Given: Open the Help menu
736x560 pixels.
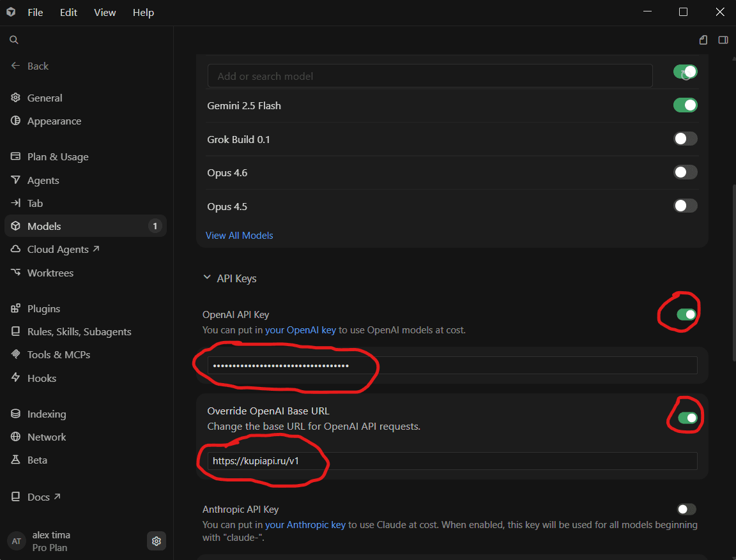Looking at the screenshot, I should pos(143,13).
